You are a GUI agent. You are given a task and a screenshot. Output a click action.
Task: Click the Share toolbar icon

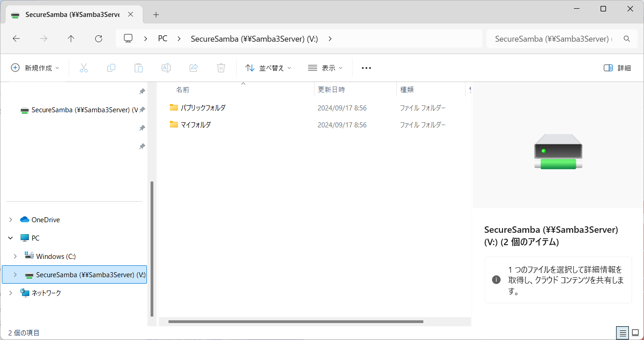click(194, 68)
